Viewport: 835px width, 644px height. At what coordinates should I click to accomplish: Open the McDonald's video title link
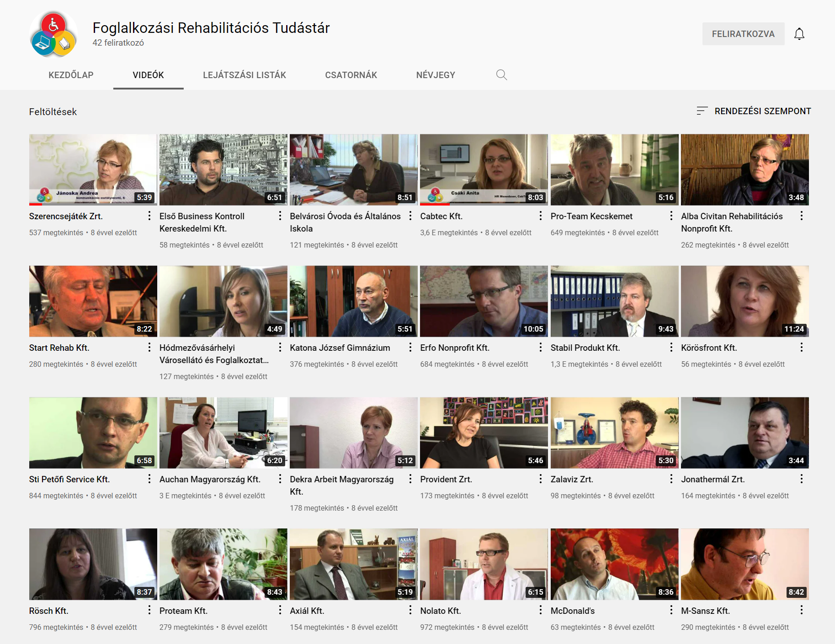573,611
